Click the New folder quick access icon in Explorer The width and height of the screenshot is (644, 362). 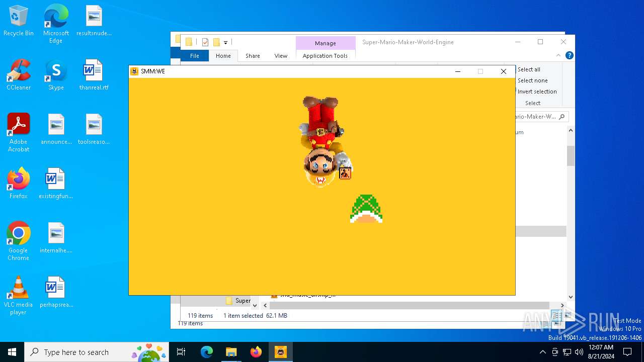point(216,42)
